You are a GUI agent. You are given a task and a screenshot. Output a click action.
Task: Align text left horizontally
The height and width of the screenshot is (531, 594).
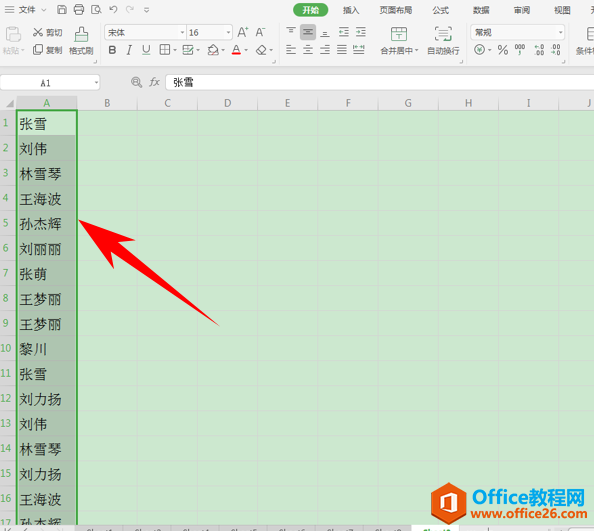tap(291, 50)
